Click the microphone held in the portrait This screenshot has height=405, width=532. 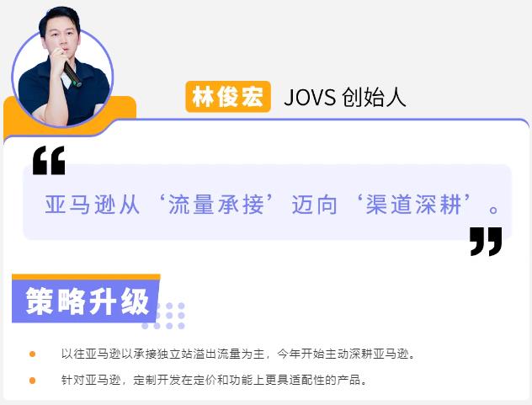click(72, 73)
